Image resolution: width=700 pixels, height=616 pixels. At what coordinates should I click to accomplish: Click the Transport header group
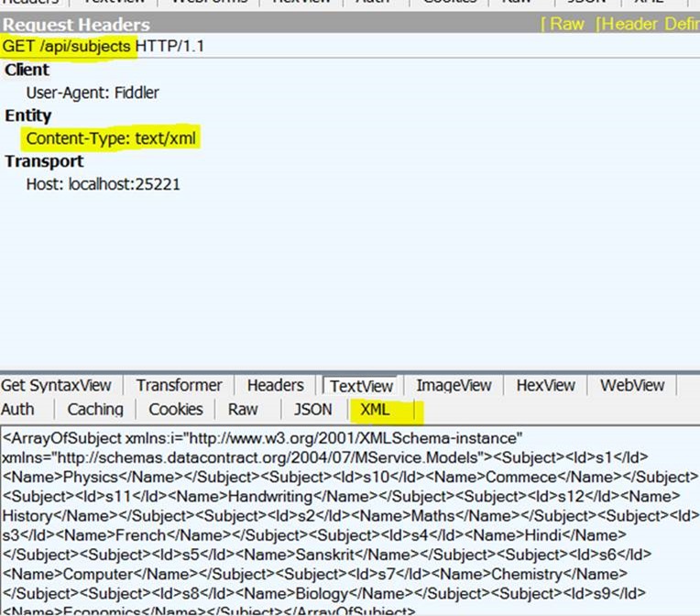click(x=44, y=161)
